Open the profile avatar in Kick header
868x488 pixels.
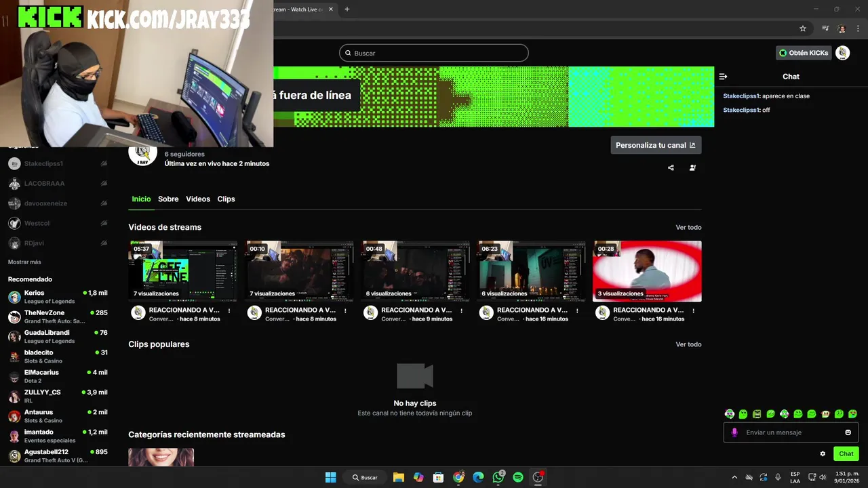(842, 53)
